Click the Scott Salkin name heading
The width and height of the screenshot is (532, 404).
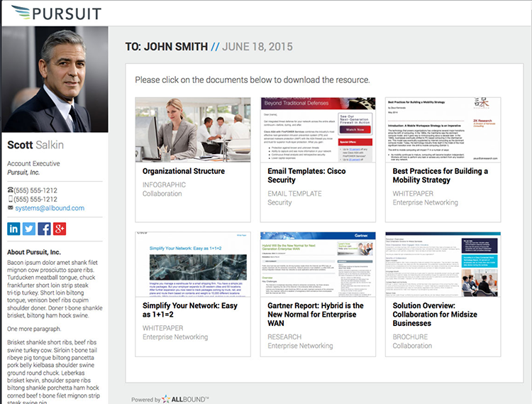click(35, 145)
